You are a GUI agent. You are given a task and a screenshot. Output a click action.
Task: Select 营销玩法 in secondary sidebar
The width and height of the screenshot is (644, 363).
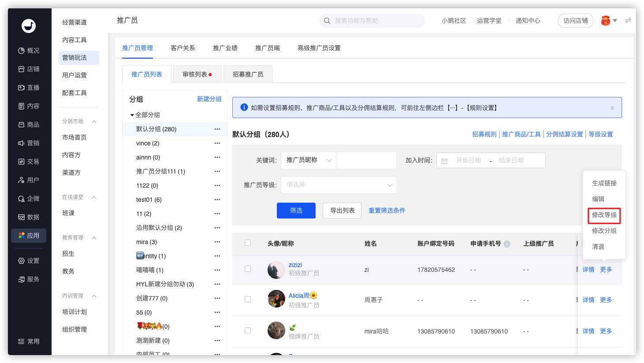click(79, 58)
